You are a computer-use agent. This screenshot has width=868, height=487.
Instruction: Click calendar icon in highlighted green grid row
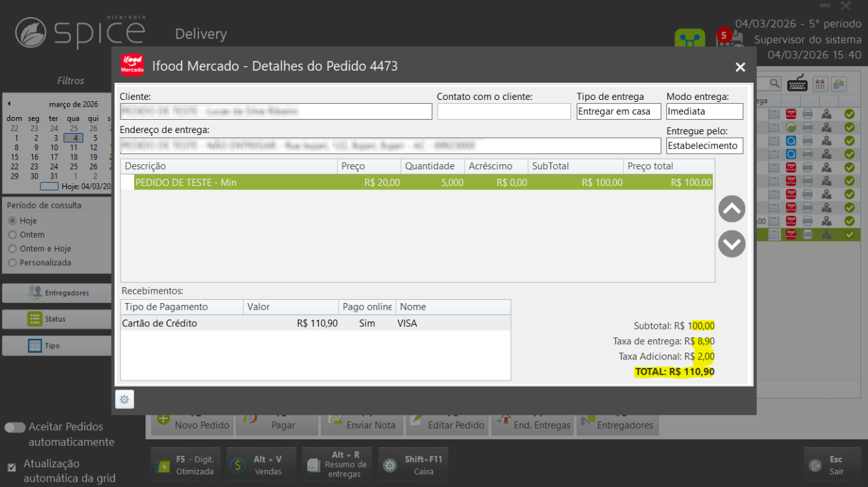click(x=773, y=234)
